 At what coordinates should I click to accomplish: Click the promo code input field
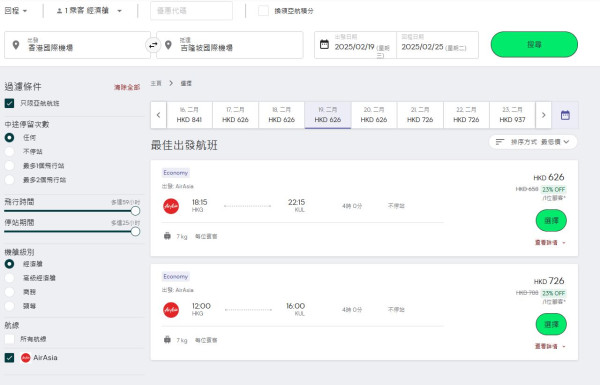191,11
